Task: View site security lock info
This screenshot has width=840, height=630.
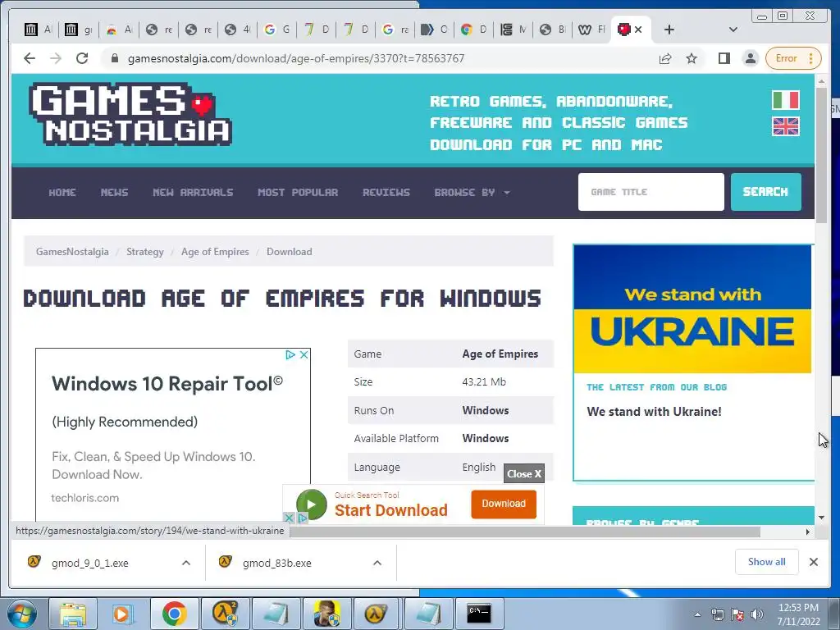Action: pyautogui.click(x=115, y=58)
